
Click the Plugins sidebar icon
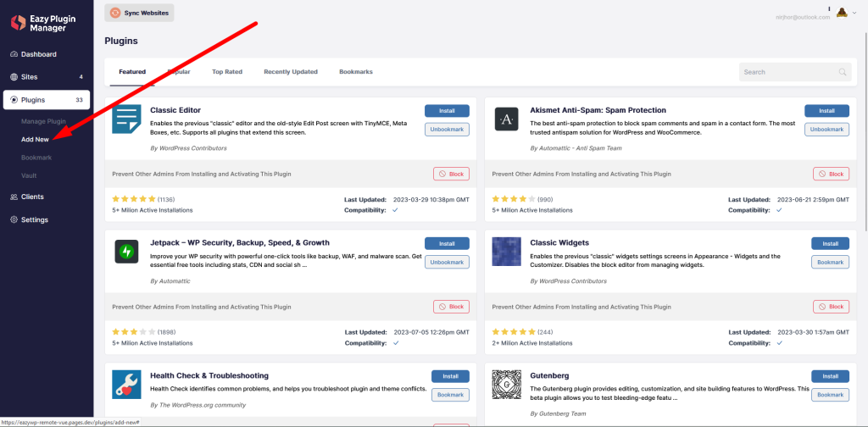click(x=14, y=100)
